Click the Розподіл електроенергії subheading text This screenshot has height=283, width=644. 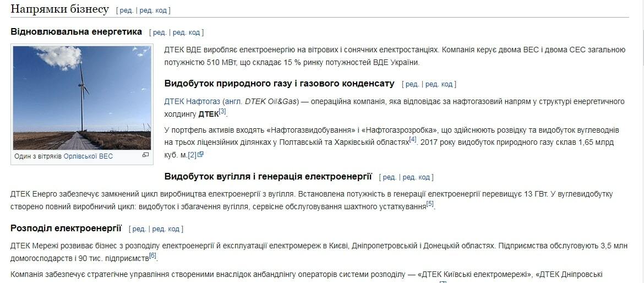click(66, 228)
